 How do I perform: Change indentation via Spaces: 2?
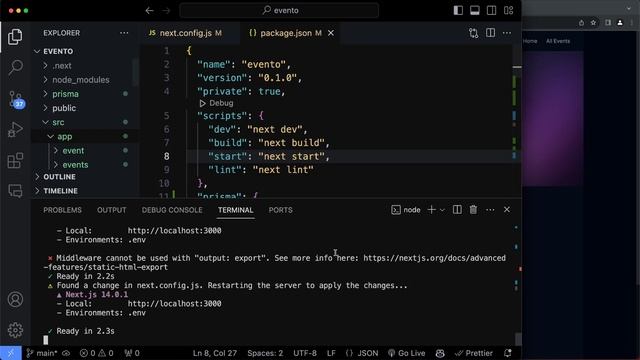(265, 353)
